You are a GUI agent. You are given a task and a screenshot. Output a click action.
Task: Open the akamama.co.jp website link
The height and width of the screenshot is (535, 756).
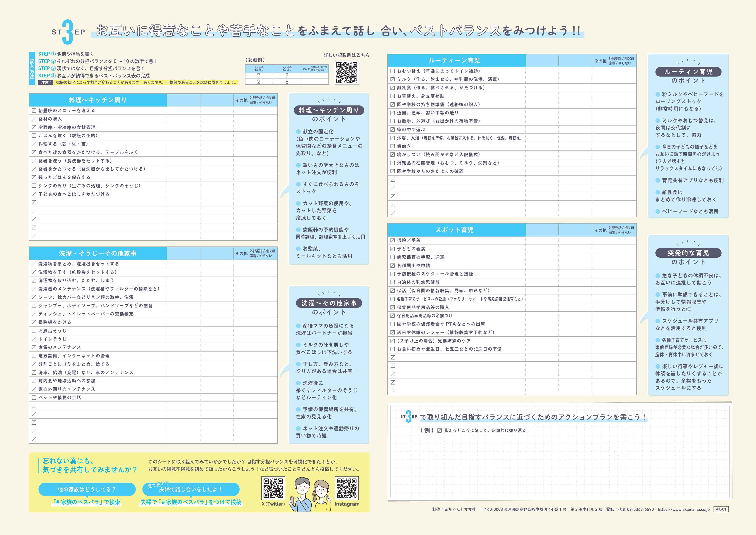point(684,509)
